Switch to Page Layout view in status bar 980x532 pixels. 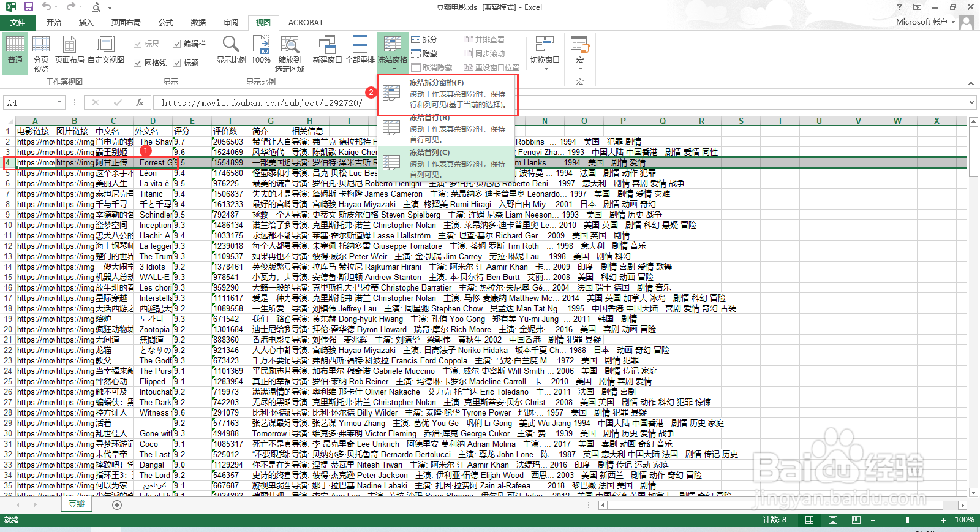(x=832, y=520)
